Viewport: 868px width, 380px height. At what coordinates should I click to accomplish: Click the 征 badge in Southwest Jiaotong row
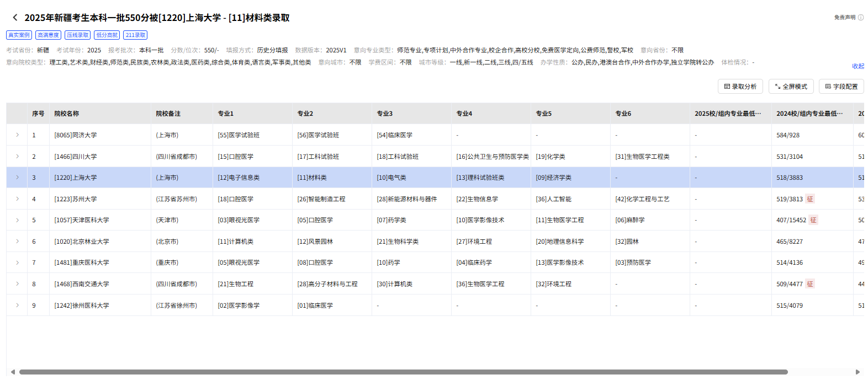(810, 284)
